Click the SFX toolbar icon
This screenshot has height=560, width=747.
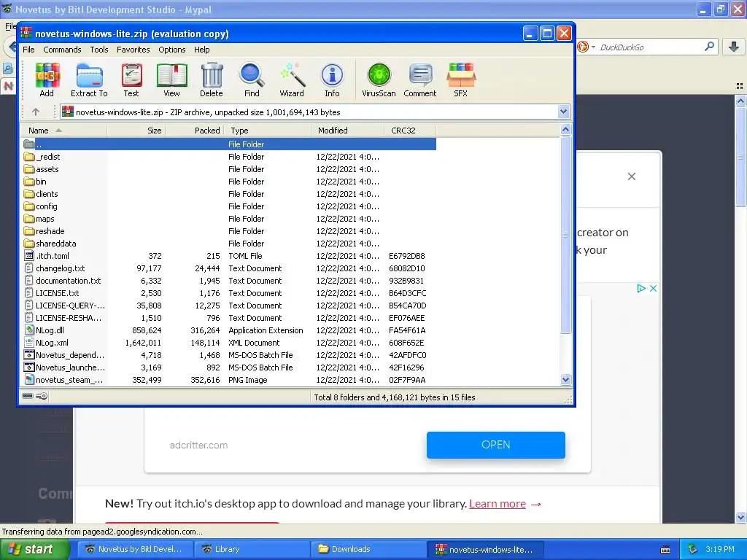point(461,79)
